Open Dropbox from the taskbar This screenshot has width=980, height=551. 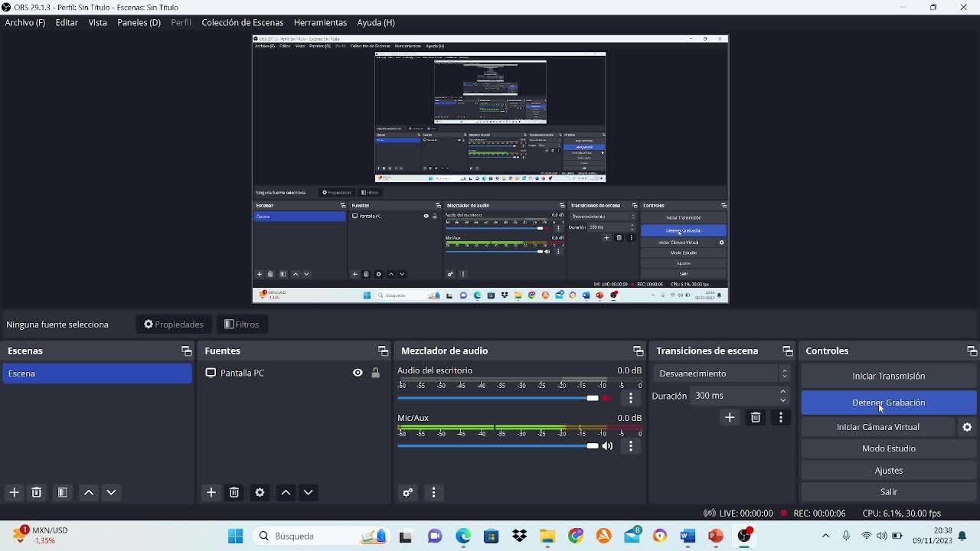pyautogui.click(x=519, y=536)
